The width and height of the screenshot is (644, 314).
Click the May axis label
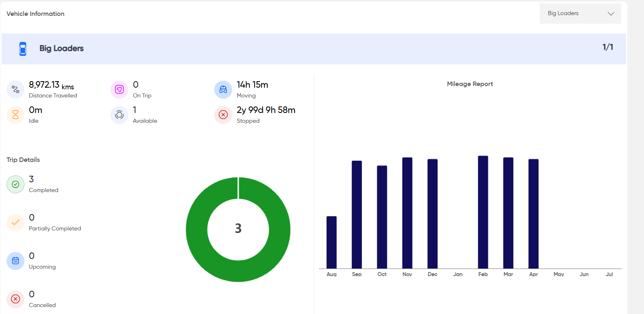coord(559,274)
